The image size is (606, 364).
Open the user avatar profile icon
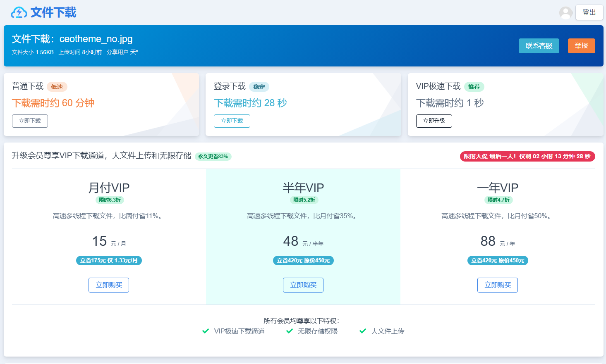coord(565,12)
